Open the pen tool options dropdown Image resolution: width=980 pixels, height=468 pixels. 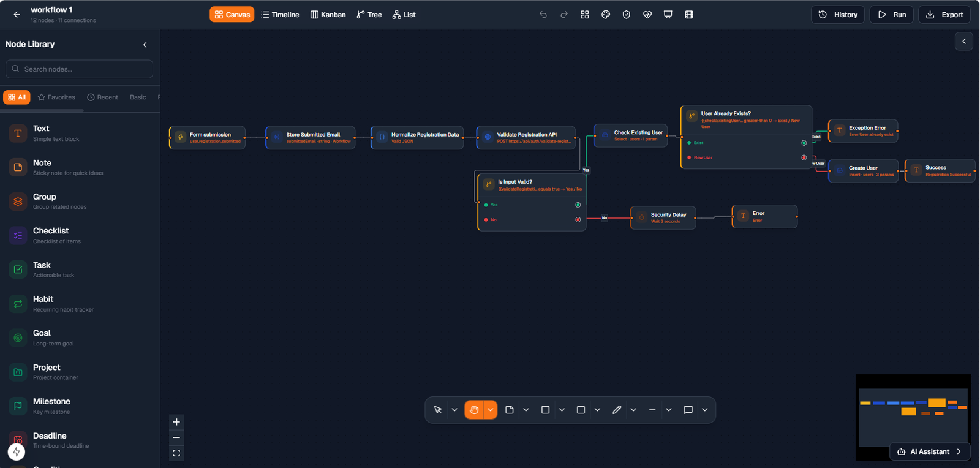pos(633,410)
